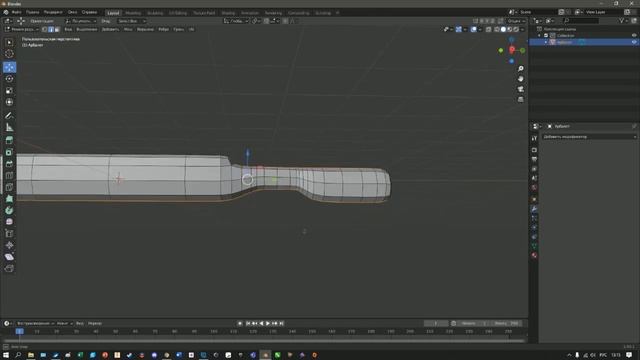Open the Add Modifier dropdown
Image resolution: width=640 pixels, height=360 pixels.
click(589, 137)
